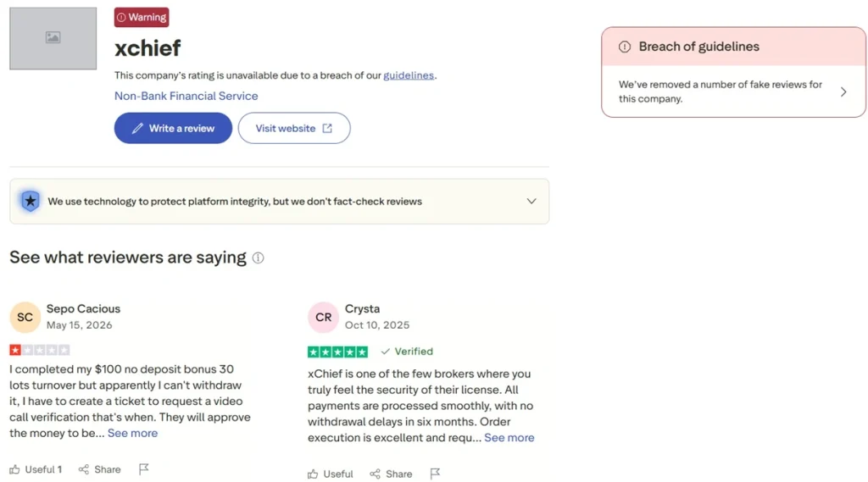868x482 pixels.
Task: Expand Sepo Cacious's review with See more
Action: [x=132, y=434]
